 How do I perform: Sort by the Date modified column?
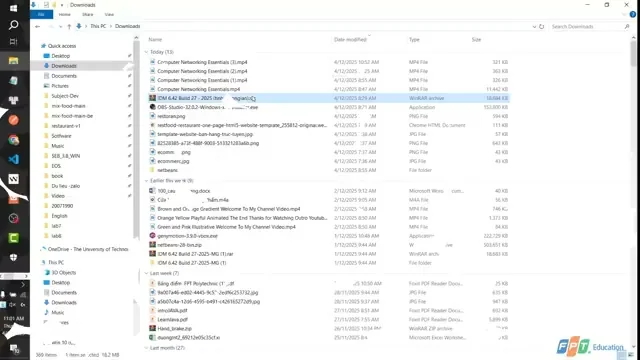350,40
